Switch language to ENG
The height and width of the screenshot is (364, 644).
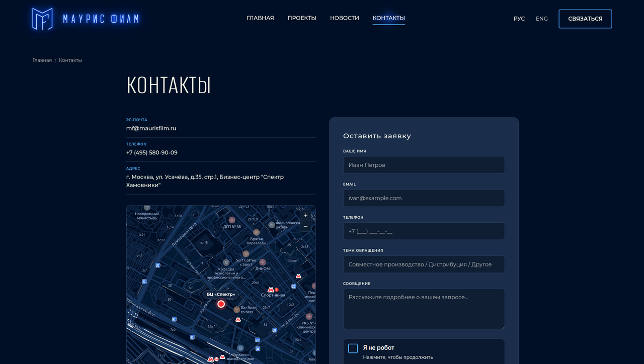pyautogui.click(x=542, y=19)
